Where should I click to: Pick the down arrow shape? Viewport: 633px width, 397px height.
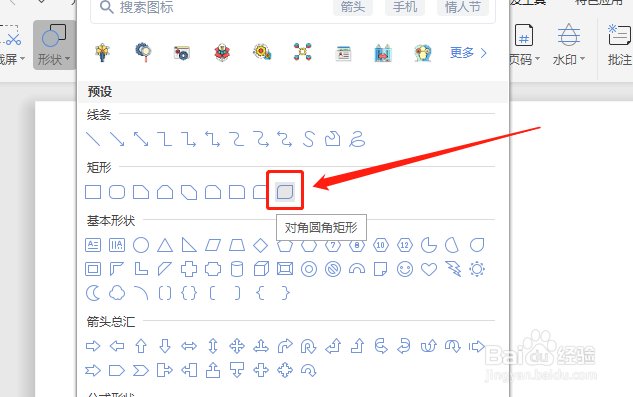click(x=165, y=346)
